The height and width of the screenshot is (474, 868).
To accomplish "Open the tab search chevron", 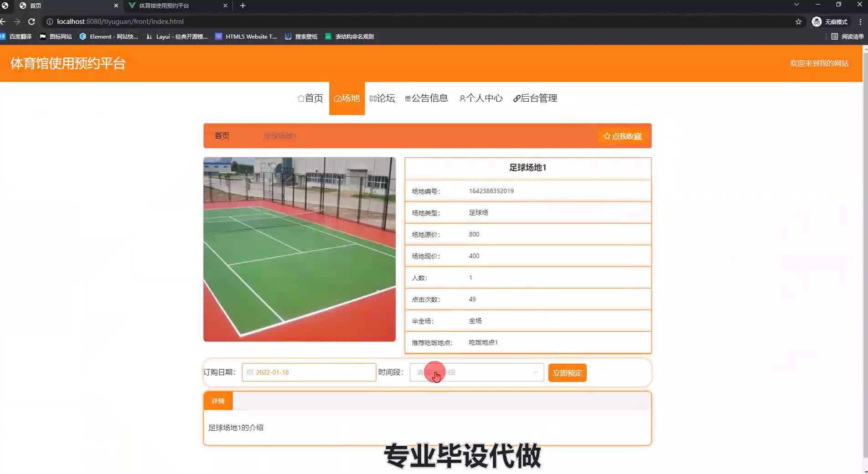I will [796, 5].
